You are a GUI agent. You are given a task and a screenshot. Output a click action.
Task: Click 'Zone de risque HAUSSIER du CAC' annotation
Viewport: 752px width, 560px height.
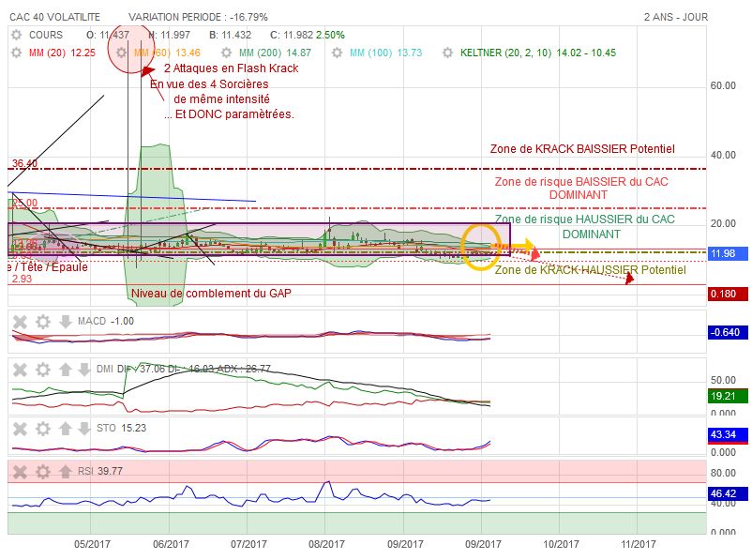(584, 219)
